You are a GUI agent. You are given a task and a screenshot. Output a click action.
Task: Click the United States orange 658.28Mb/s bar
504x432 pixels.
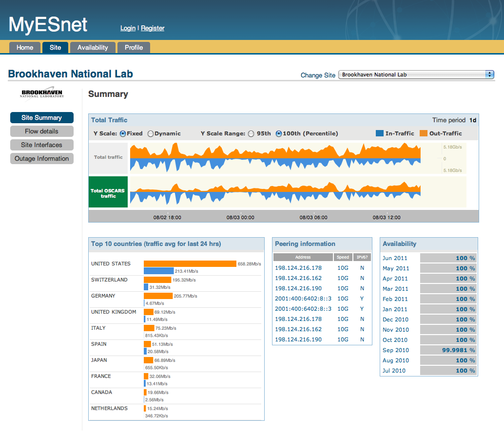click(x=190, y=263)
